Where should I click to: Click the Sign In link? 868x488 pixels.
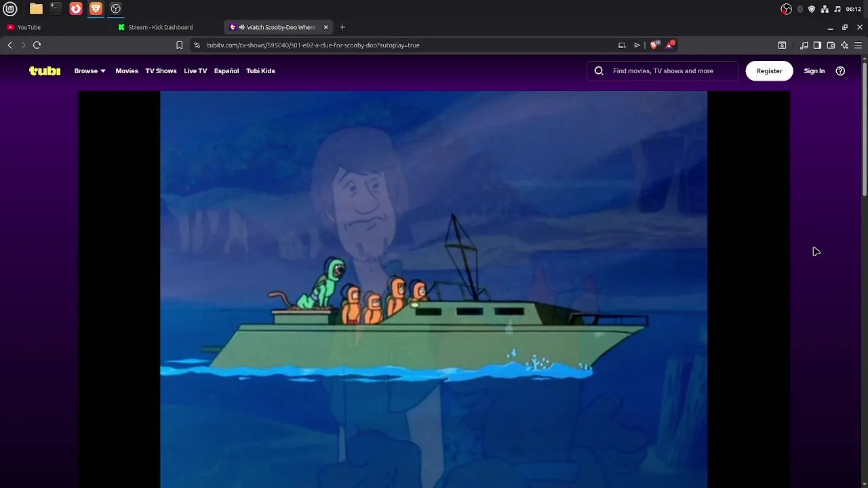pos(814,70)
